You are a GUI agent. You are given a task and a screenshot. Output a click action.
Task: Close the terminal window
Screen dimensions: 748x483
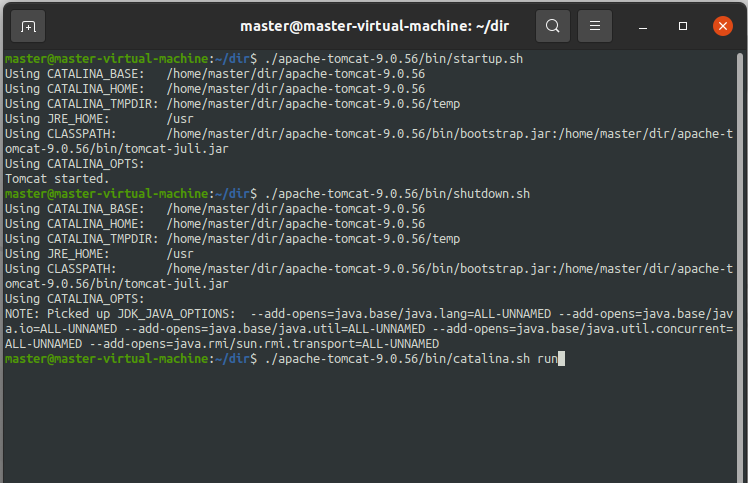[x=723, y=26]
